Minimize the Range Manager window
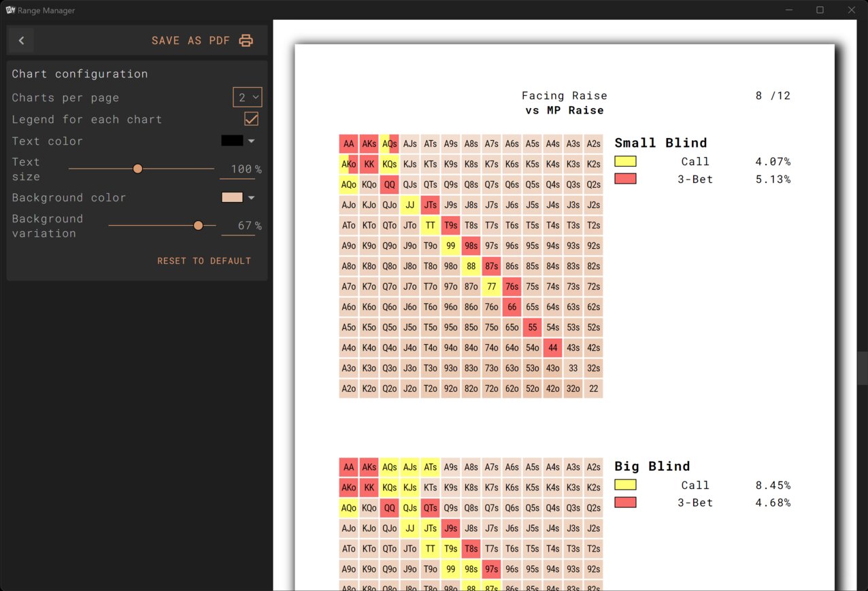The image size is (868, 591). pos(789,10)
